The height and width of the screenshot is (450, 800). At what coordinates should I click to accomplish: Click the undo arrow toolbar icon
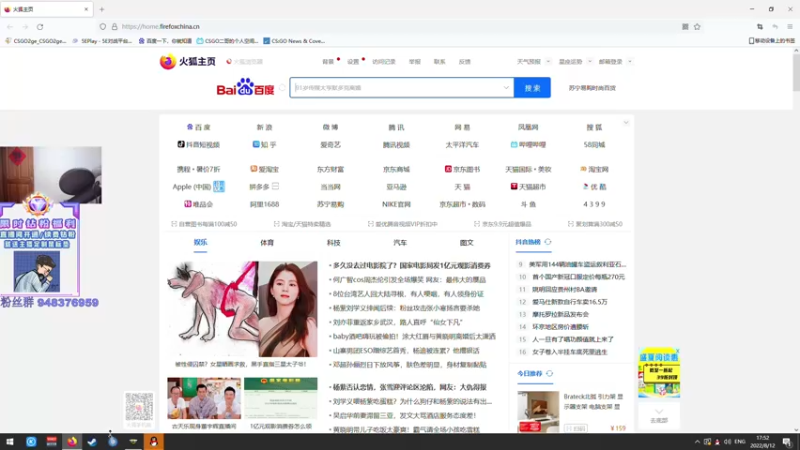pyautogui.click(x=775, y=27)
